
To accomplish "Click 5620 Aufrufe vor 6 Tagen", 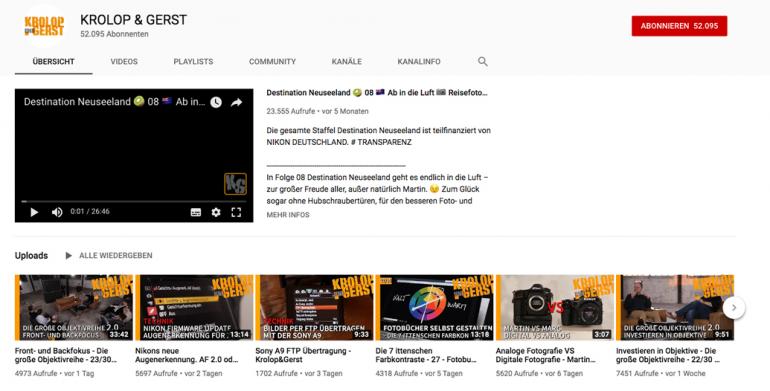I will tap(540, 373).
